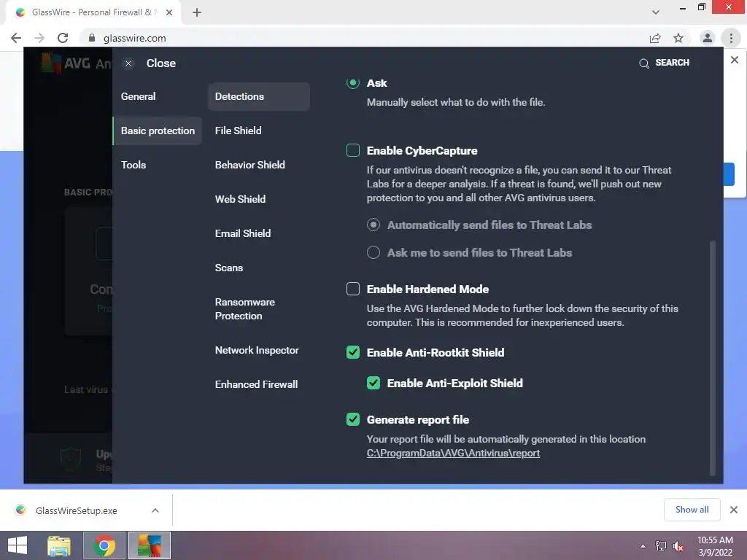Close the side popup behind AVG window

(x=735, y=60)
